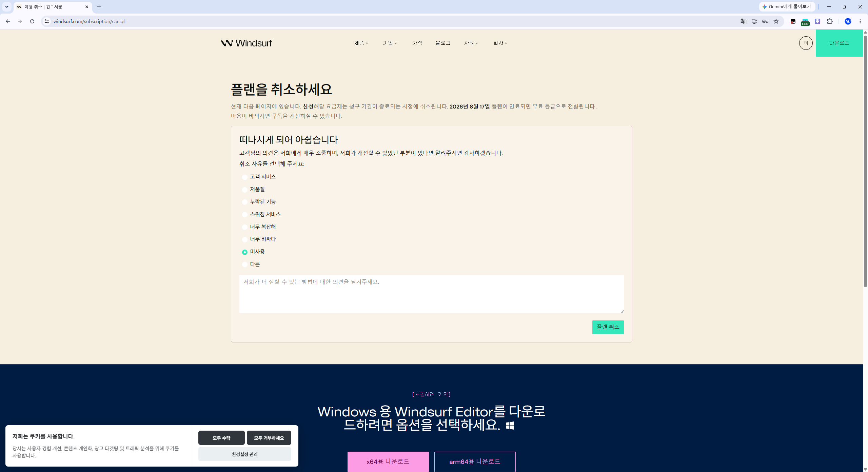Open the 가격 page from navigation
The image size is (868, 472).
coord(417,43)
